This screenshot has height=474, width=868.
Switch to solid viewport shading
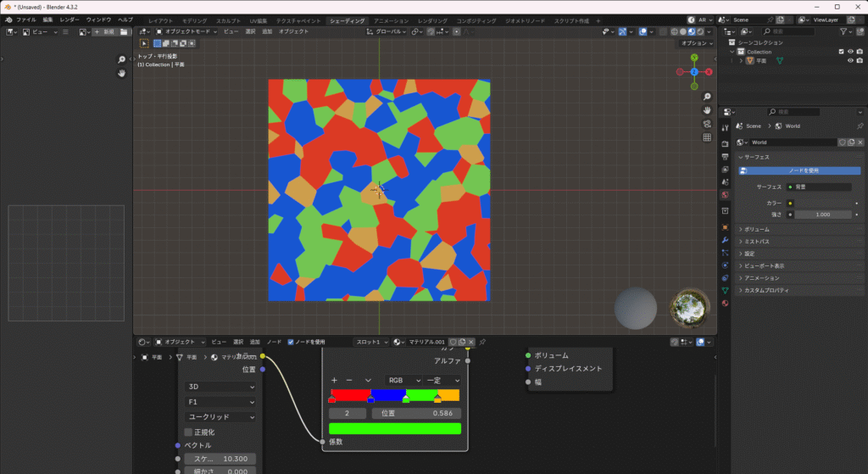(x=683, y=32)
